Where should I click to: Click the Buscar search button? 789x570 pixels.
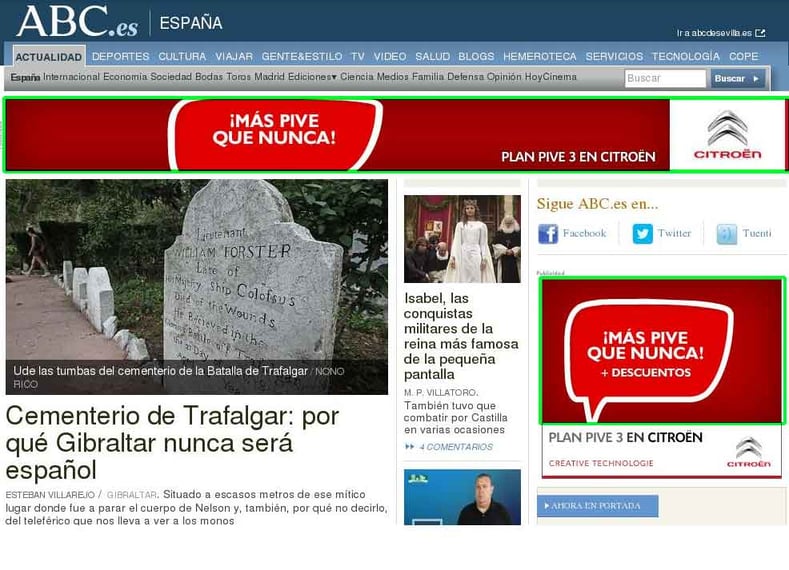click(738, 78)
